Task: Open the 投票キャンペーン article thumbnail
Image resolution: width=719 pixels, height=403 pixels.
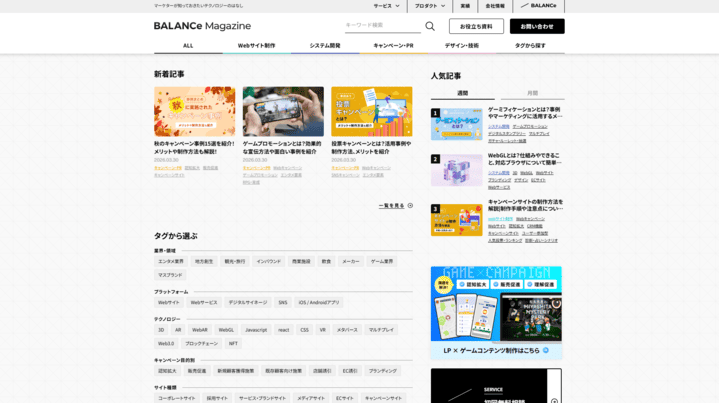Action: point(371,111)
